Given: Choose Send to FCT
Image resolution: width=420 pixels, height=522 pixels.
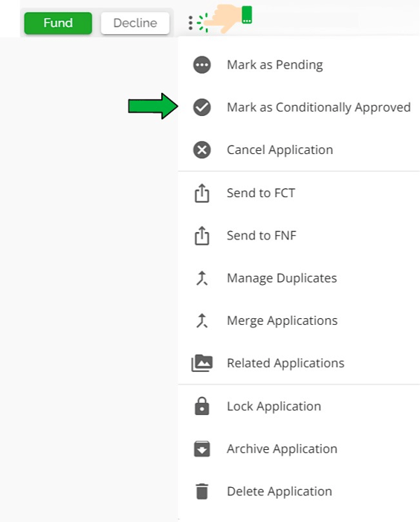Looking at the screenshot, I should pyautogui.click(x=299, y=193).
